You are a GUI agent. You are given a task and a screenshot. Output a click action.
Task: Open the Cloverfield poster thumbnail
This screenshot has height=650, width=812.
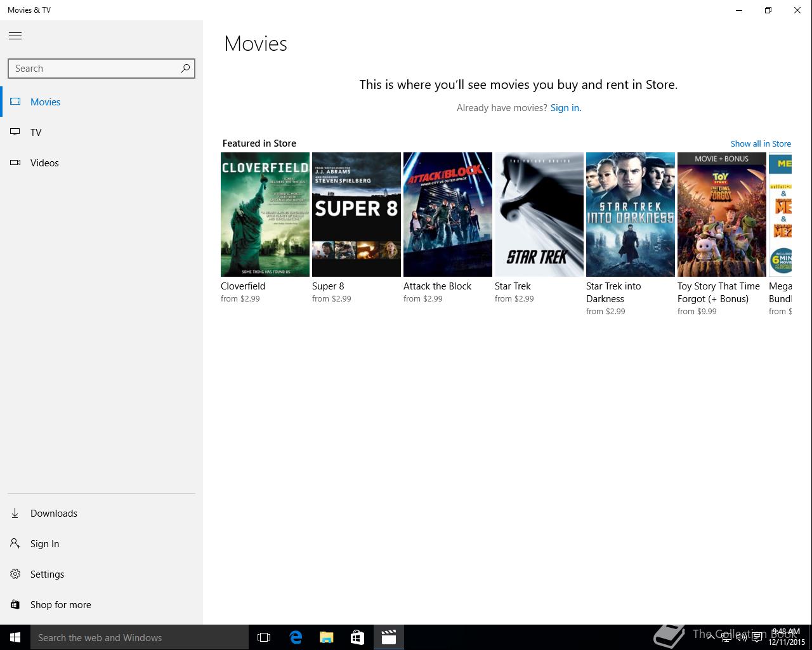[265, 215]
